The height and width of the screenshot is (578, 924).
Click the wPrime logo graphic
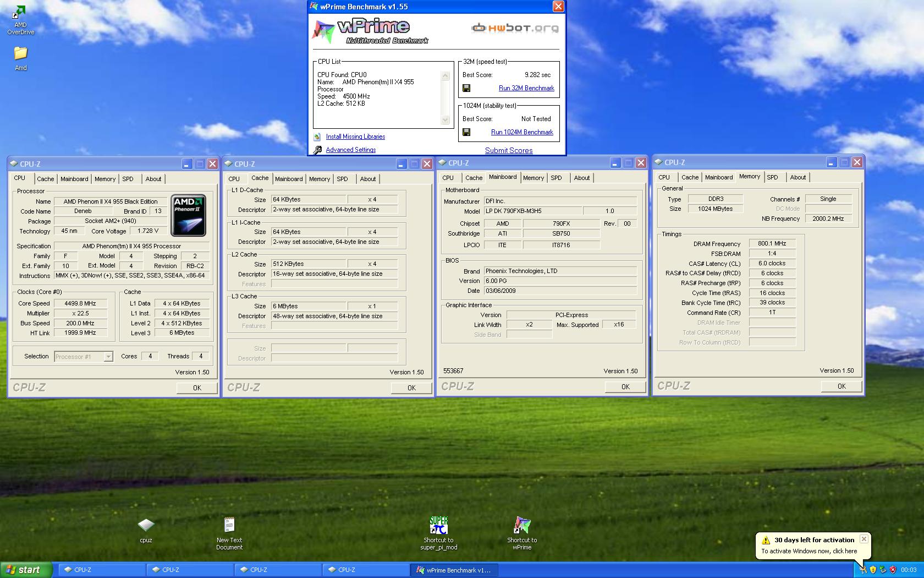[x=370, y=31]
